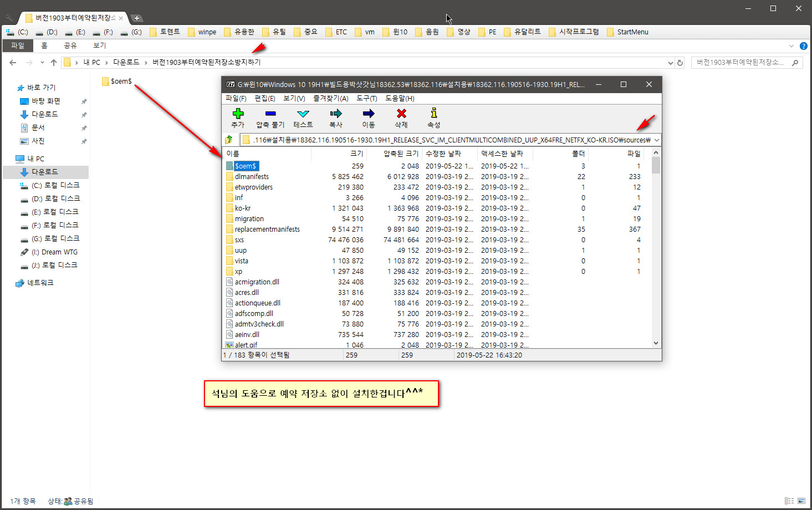
Task: Sort by 수정한 날짜 column header
Action: click(450, 154)
